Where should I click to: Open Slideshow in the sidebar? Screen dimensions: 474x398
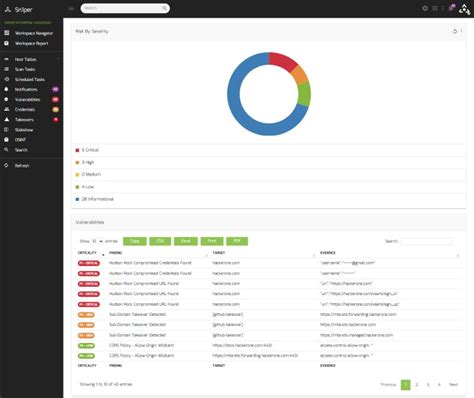[24, 130]
